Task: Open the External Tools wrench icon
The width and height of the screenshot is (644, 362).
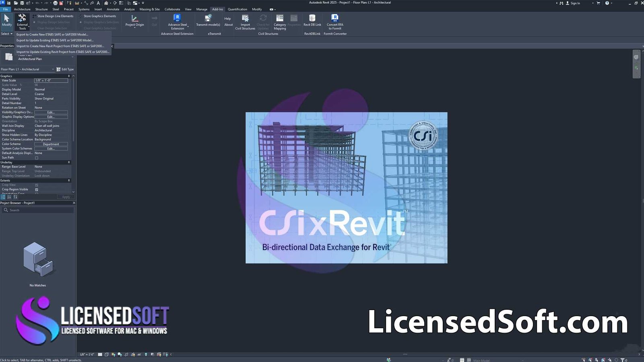Action: (22, 18)
